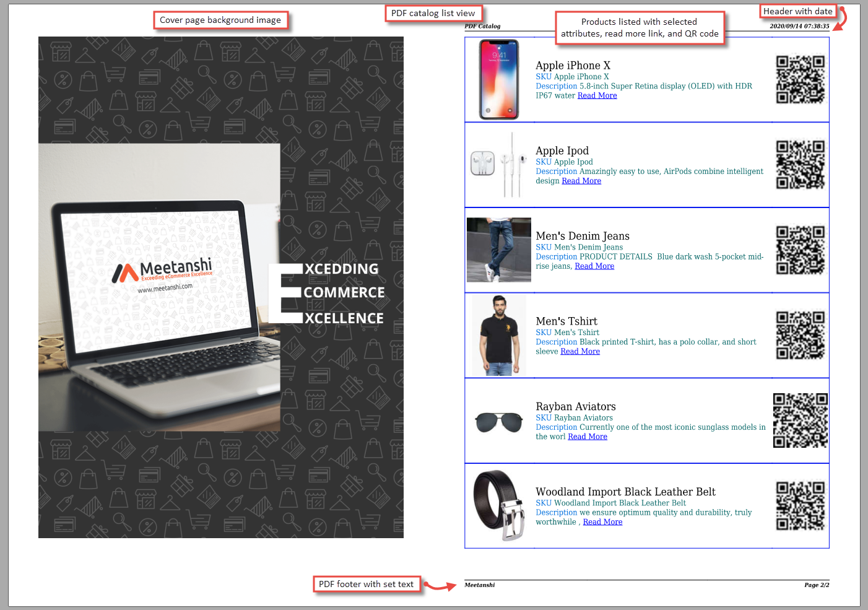The width and height of the screenshot is (868, 610).
Task: Click Read More link for Rayban Aviators
Action: (x=588, y=437)
